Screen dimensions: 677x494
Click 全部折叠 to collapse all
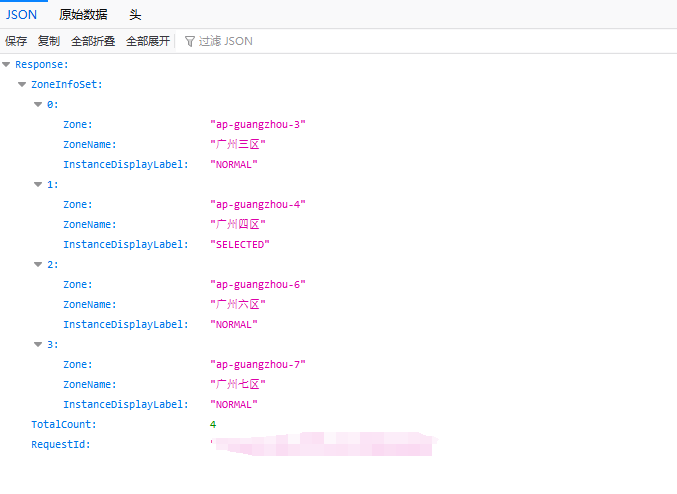coord(93,41)
